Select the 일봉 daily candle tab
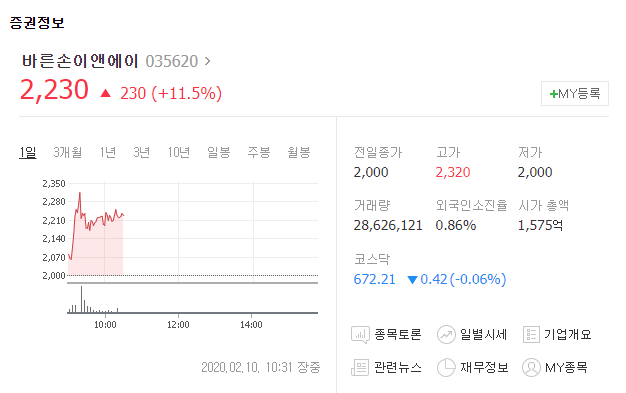 (218, 152)
